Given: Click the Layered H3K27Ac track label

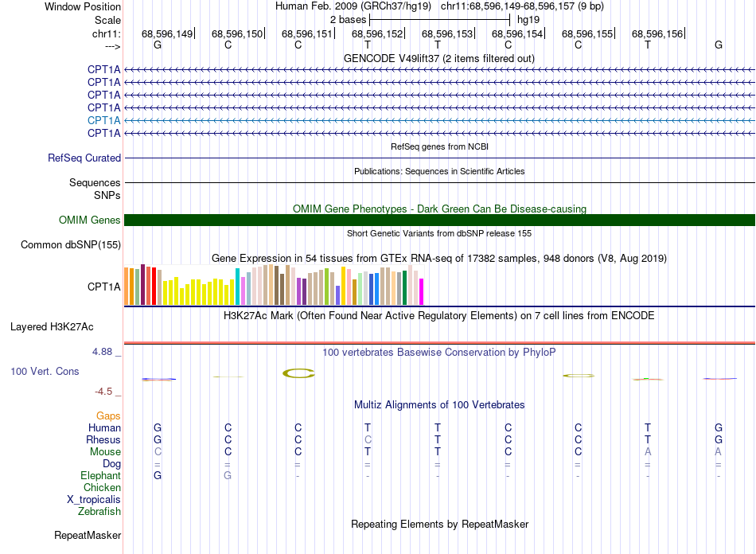Looking at the screenshot, I should coord(52,326).
